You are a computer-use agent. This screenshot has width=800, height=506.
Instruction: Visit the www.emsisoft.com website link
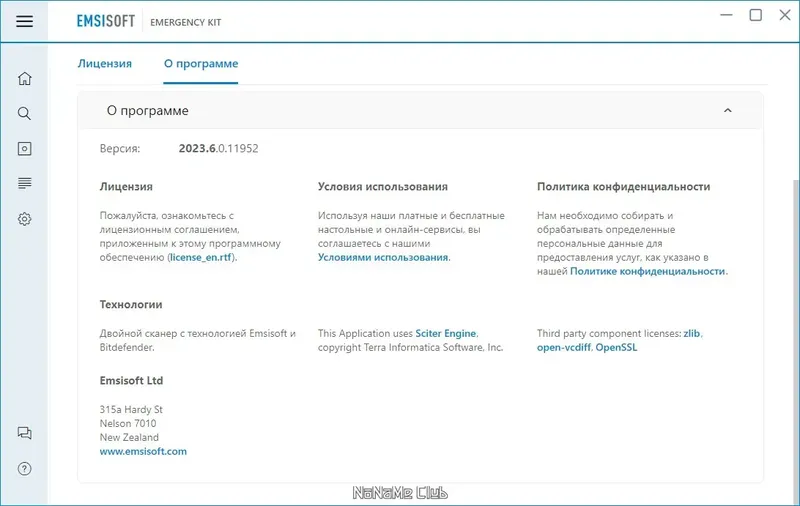point(143,452)
